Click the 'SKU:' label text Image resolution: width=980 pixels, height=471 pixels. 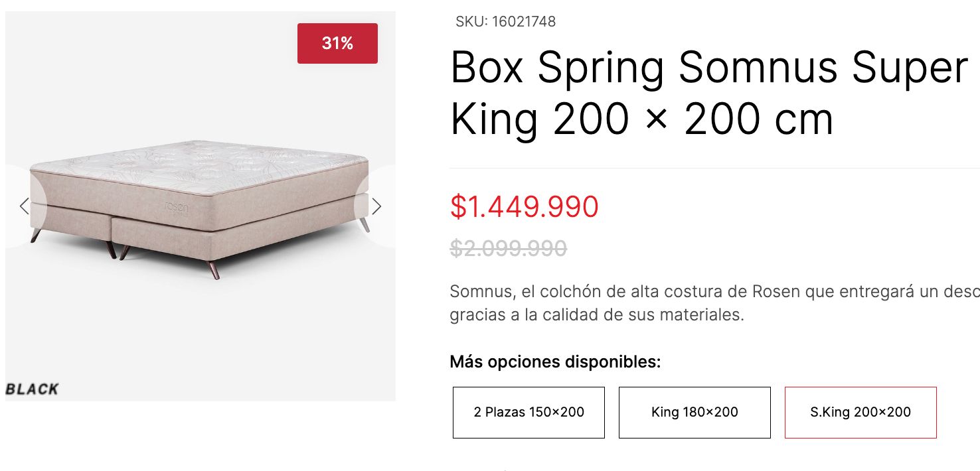coord(471,22)
